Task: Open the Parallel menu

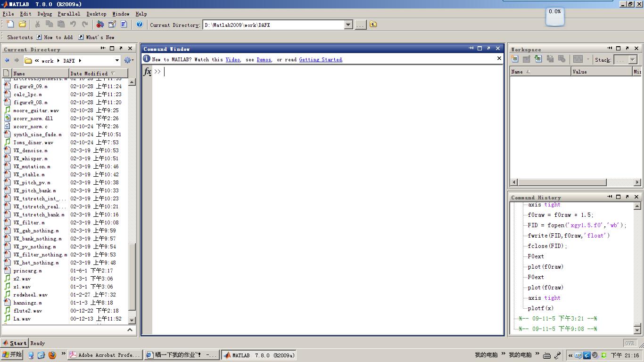Action: click(x=69, y=14)
